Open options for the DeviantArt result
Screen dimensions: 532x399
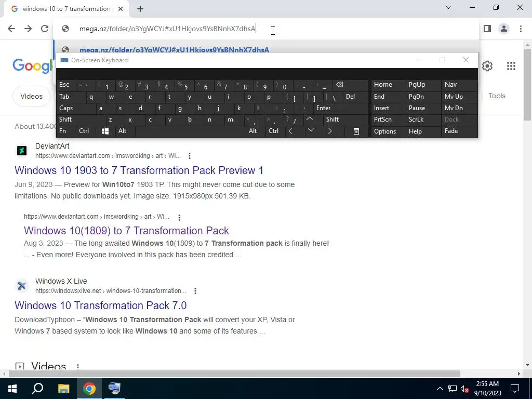pyautogui.click(x=189, y=156)
